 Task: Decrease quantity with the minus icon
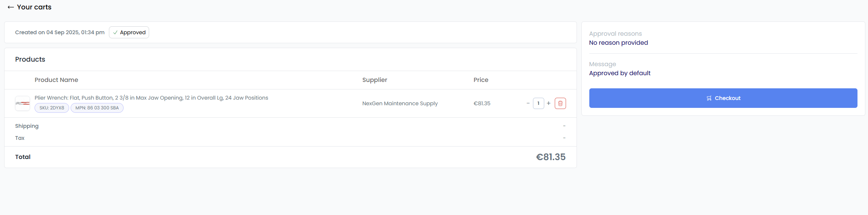pos(528,103)
